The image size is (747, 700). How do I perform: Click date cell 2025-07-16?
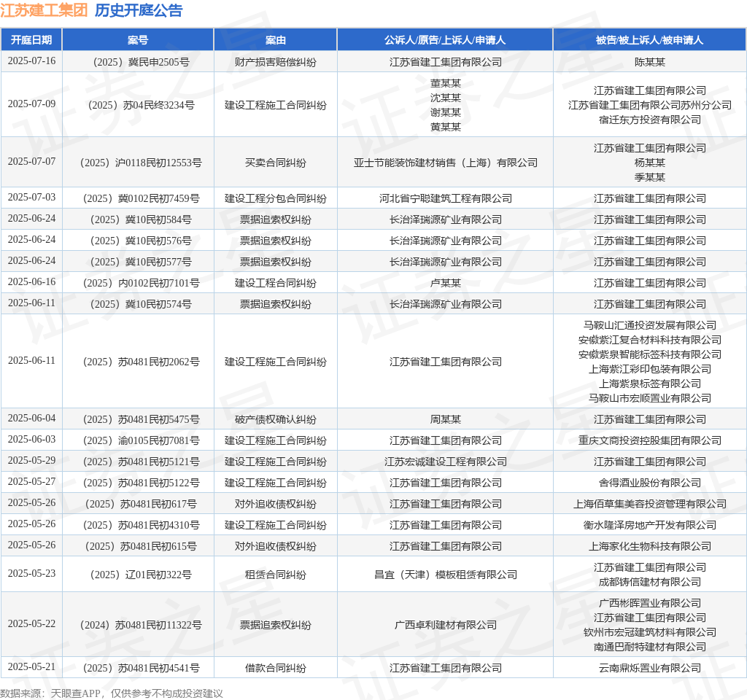31,61
